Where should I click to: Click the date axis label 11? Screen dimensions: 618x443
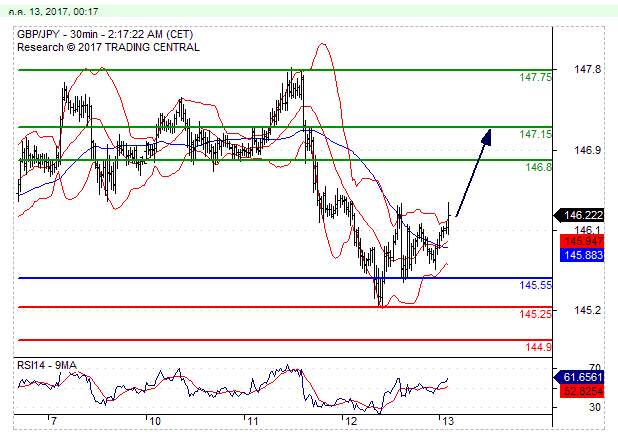[x=253, y=421]
